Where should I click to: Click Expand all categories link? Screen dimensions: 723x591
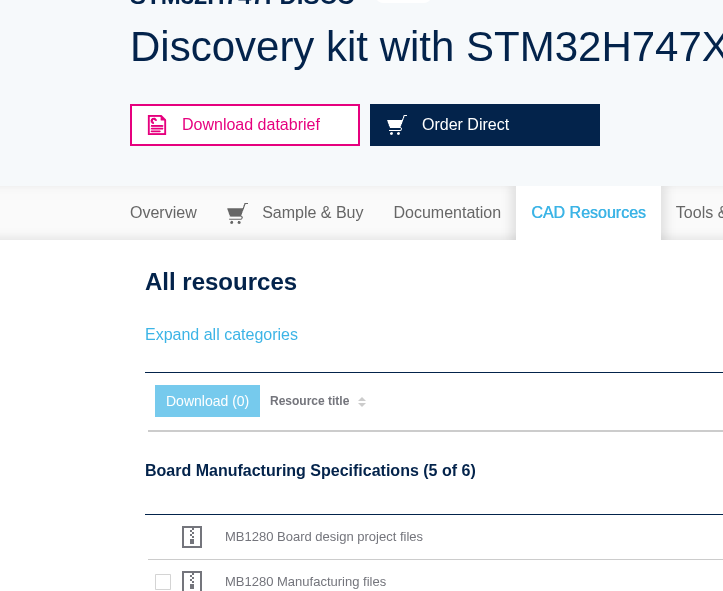point(221,334)
